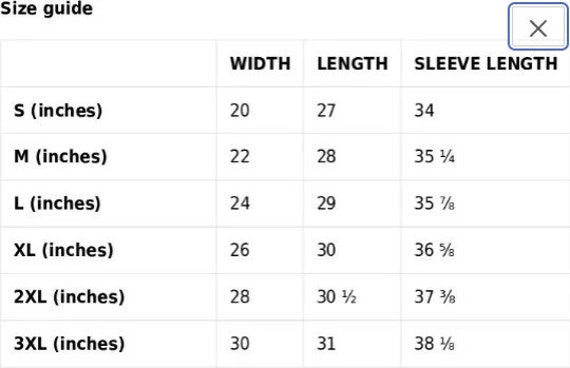Image resolution: width=570 pixels, height=368 pixels.
Task: Click the 3XL sleeve length 38 ⅛
Action: 434,343
